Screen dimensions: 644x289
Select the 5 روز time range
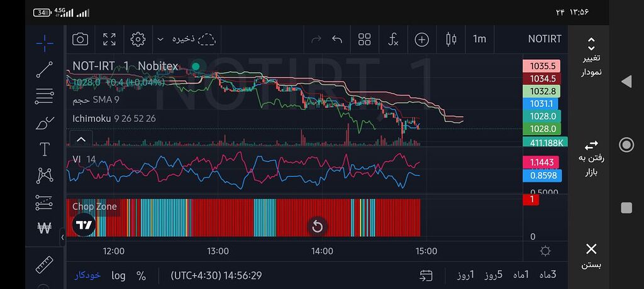pos(492,275)
